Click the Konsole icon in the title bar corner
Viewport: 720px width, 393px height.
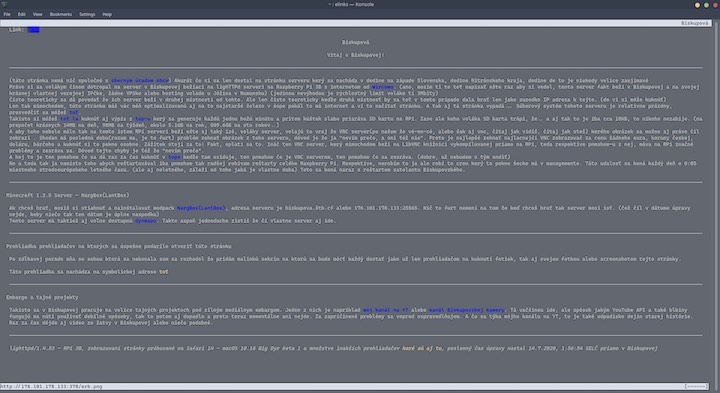4,4
